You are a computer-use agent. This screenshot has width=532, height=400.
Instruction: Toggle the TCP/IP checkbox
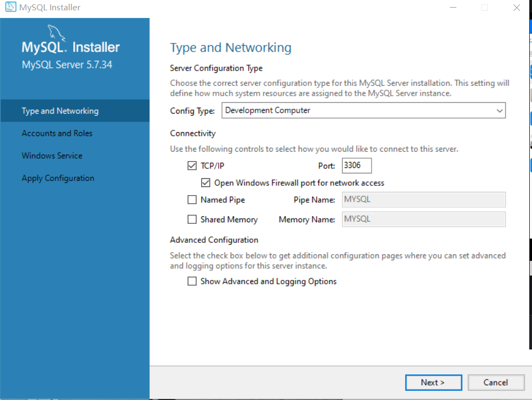192,166
